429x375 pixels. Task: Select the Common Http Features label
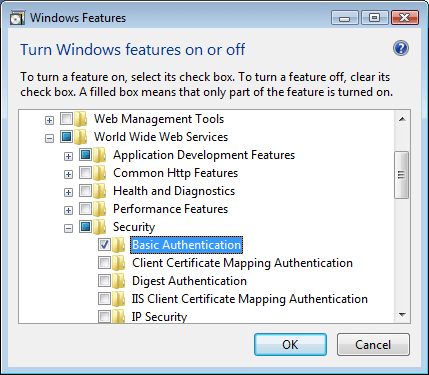point(175,173)
